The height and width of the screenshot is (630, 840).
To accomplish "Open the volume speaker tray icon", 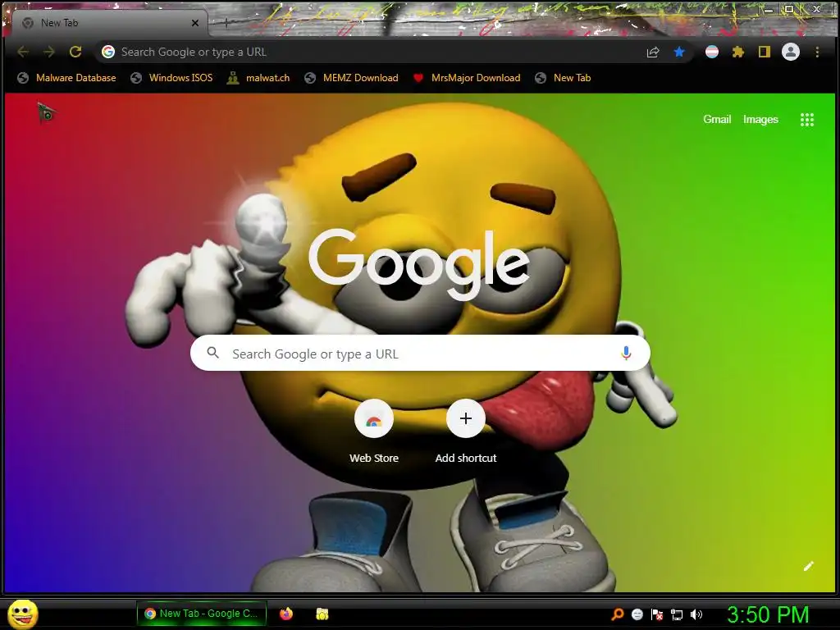I will (696, 614).
